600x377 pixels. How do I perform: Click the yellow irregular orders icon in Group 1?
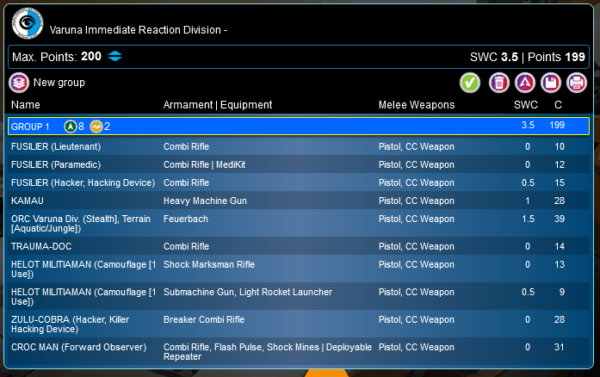click(96, 126)
